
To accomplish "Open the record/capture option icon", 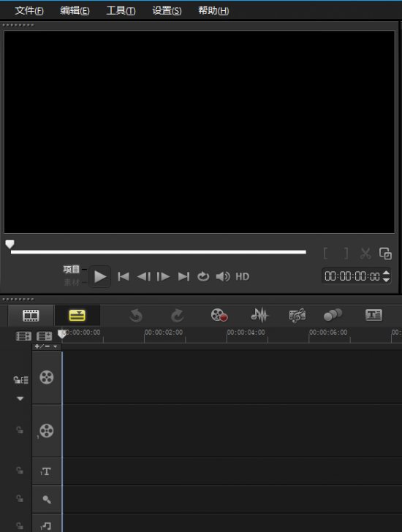I will pyautogui.click(x=219, y=315).
